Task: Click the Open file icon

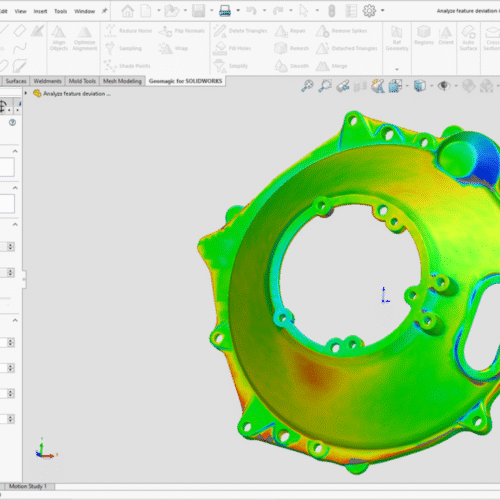Action: coord(172,11)
